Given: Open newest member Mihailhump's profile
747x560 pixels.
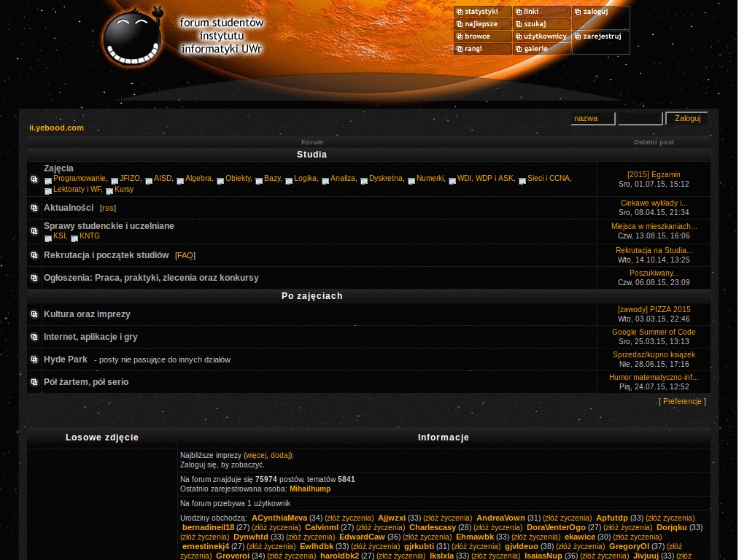Looking at the screenshot, I should click(x=309, y=489).
